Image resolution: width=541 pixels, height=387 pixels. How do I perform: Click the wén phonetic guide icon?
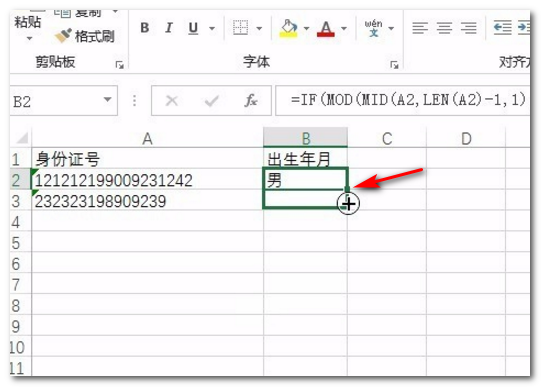pyautogui.click(x=374, y=28)
